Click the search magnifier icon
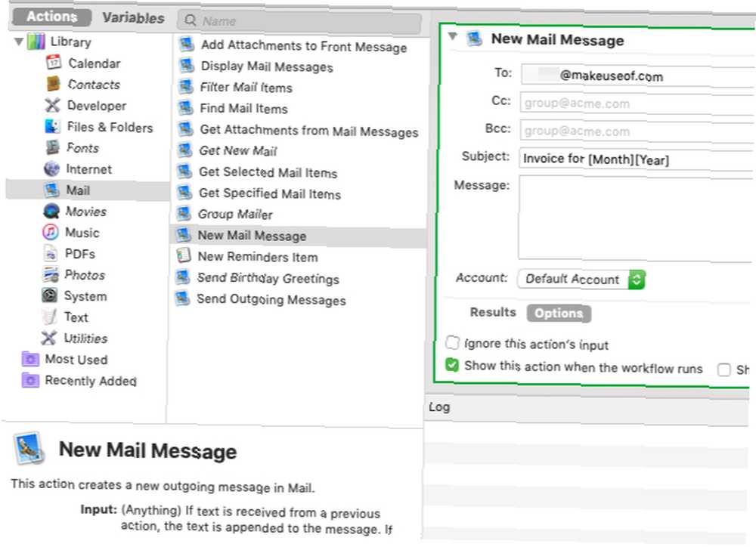This screenshot has height=547, width=756. (191, 20)
